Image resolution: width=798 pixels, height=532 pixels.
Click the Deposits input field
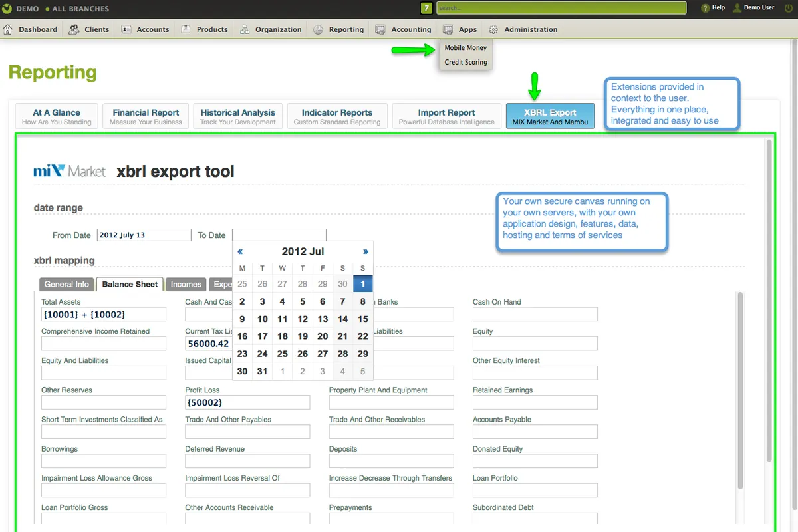coord(391,461)
